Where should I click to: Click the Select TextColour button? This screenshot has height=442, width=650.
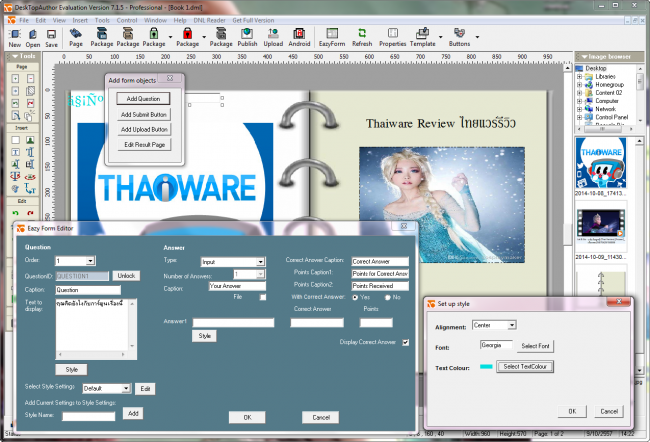525,367
